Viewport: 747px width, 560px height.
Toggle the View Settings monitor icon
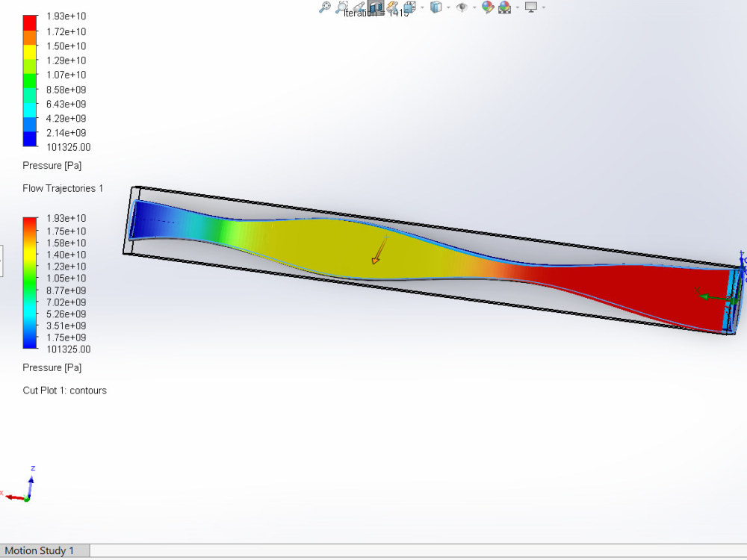click(x=531, y=7)
